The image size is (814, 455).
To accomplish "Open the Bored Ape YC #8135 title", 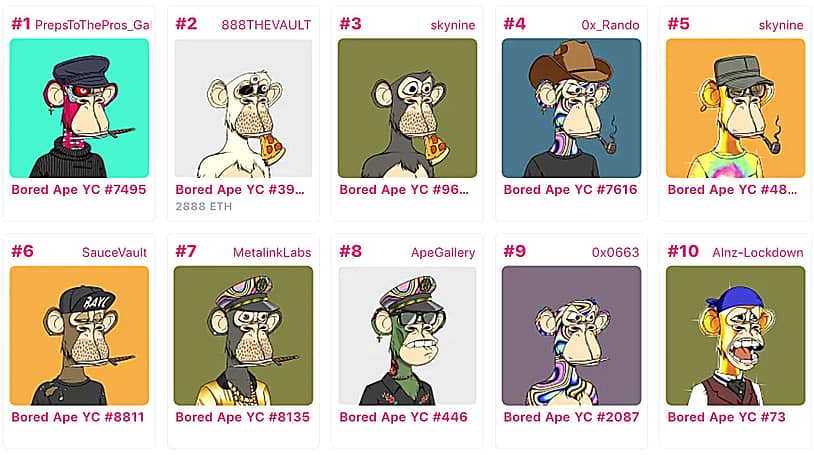I will 242,417.
